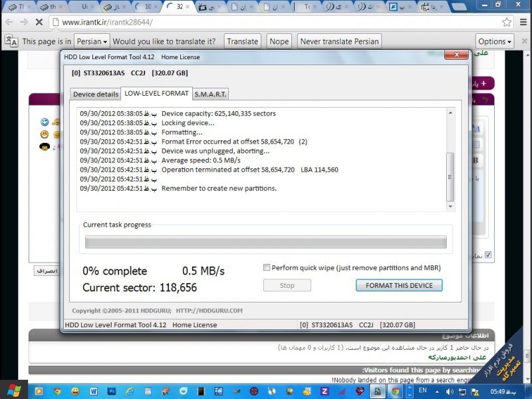532x399 pixels.
Task: Show hidden system tray icons
Action: tap(437, 392)
